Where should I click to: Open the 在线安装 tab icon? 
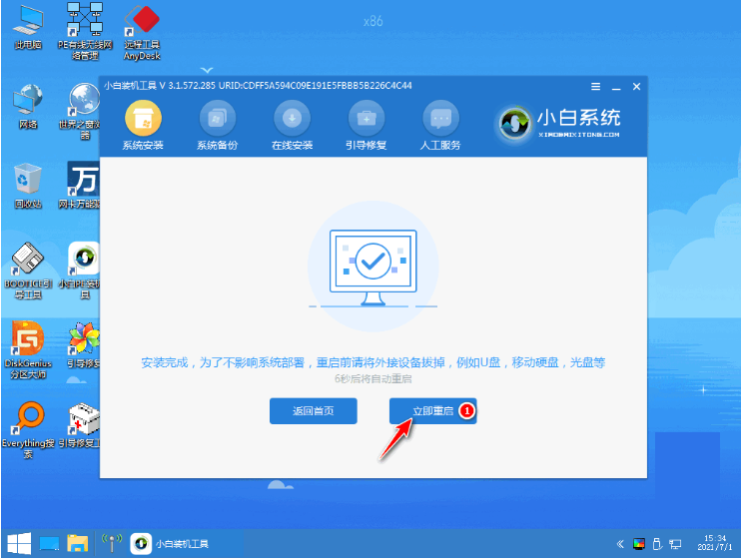tap(292, 118)
